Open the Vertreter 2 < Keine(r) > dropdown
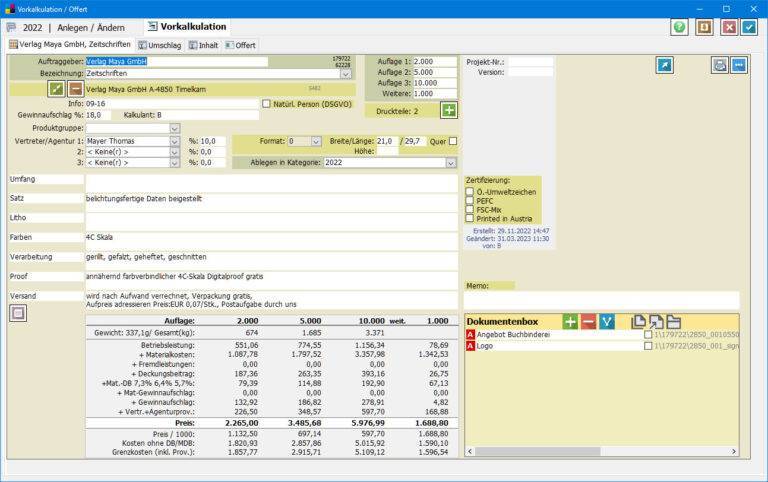 point(175,152)
